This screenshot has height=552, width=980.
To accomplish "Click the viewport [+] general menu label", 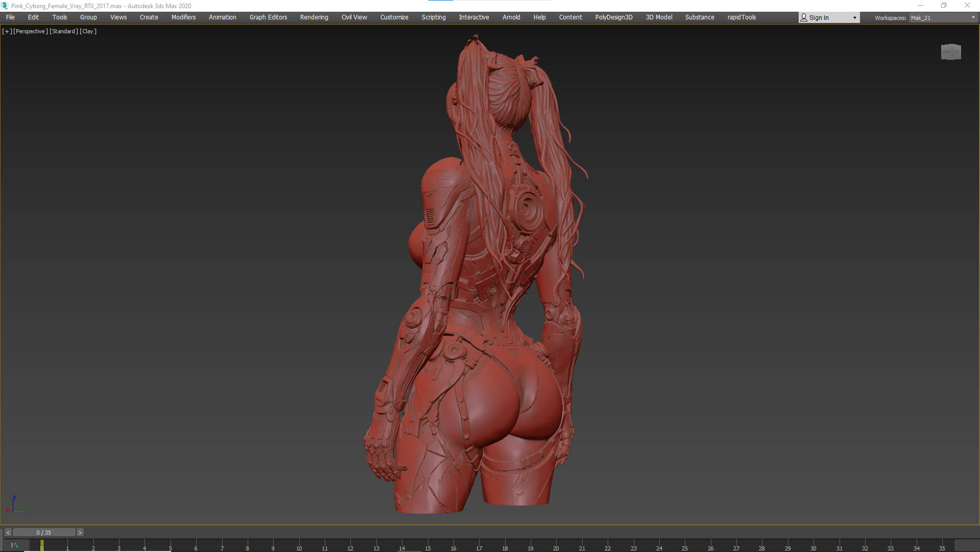I will pos(7,31).
